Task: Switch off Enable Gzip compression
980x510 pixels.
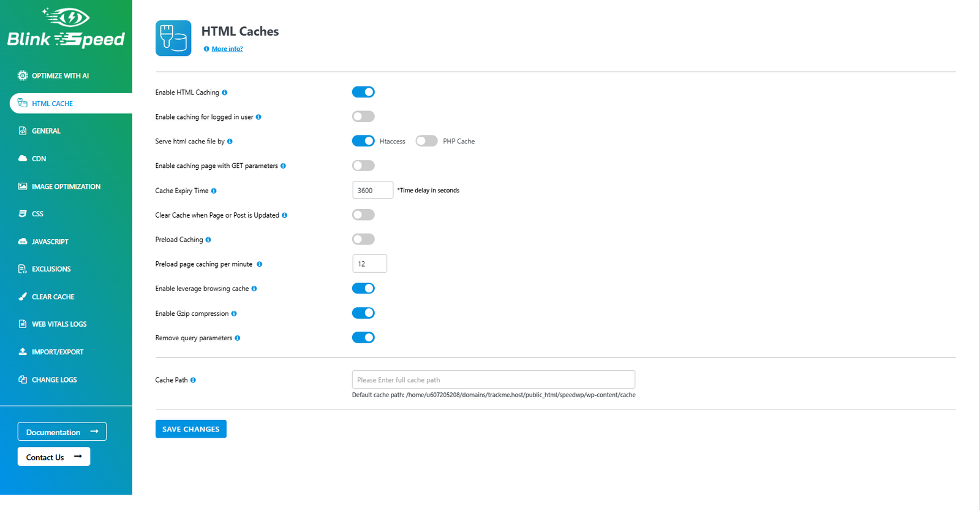Action: pos(363,313)
